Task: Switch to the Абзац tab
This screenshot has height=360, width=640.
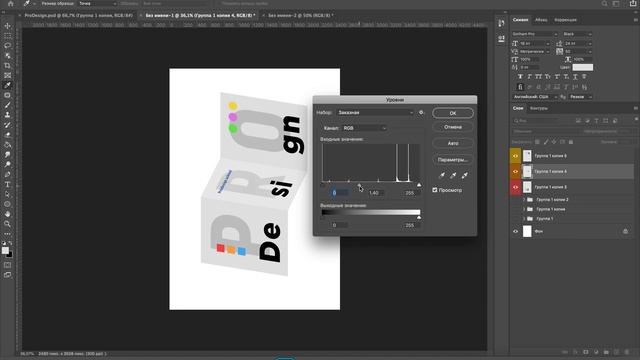Action: tap(541, 20)
